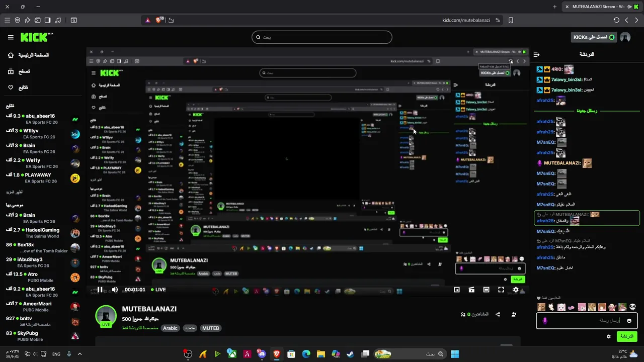The image size is (644, 362).
Task: Open Atro PUBG Mobile channel
Action: click(x=43, y=277)
